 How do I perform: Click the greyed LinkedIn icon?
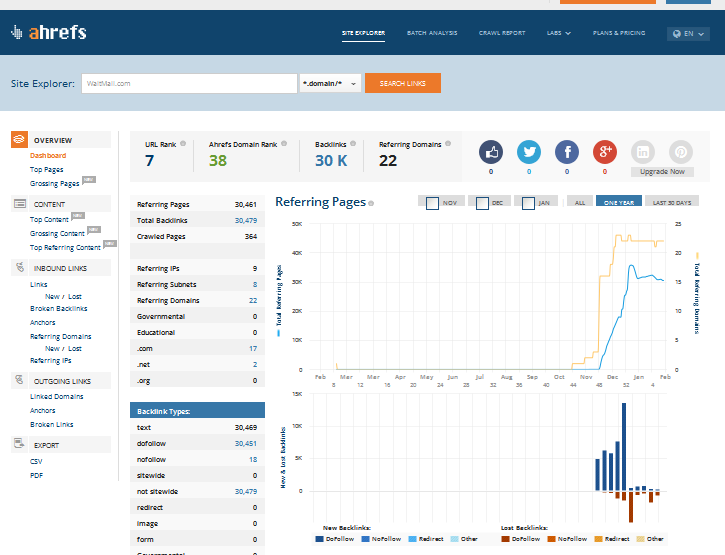(643, 152)
